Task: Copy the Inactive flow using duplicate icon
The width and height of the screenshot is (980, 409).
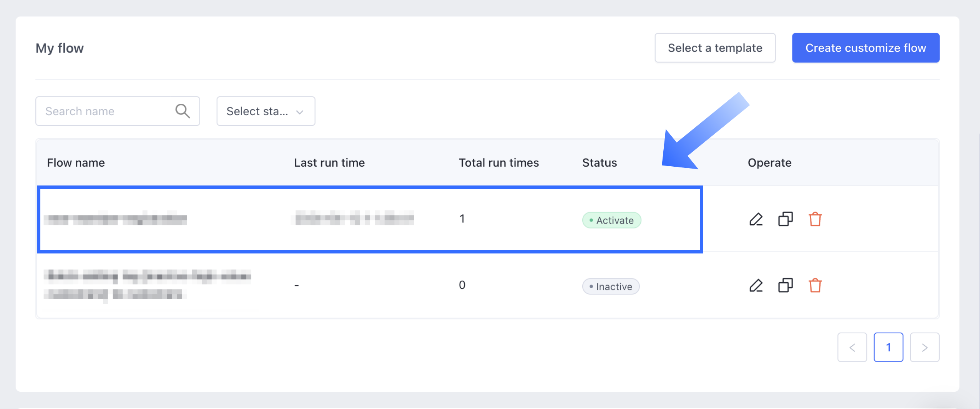Action: 785,285
